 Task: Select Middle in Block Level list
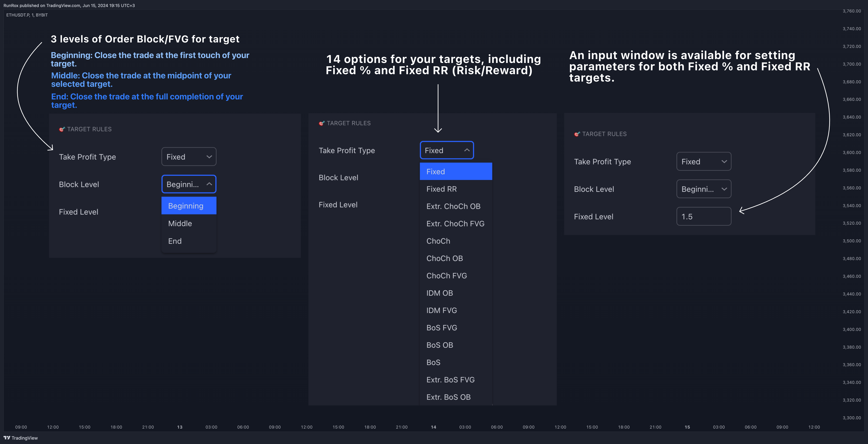pyautogui.click(x=189, y=223)
